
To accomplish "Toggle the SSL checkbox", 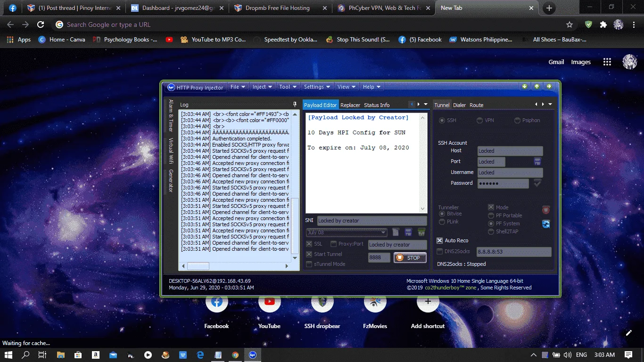I will tap(309, 244).
